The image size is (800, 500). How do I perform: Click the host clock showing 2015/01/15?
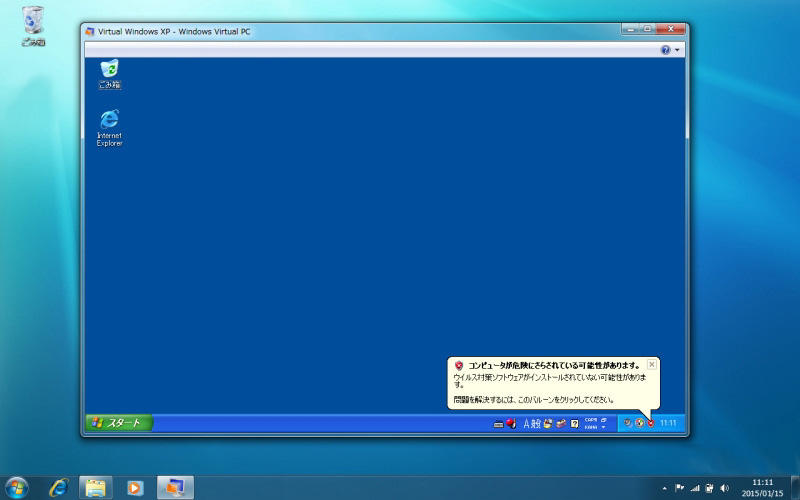[x=762, y=487]
